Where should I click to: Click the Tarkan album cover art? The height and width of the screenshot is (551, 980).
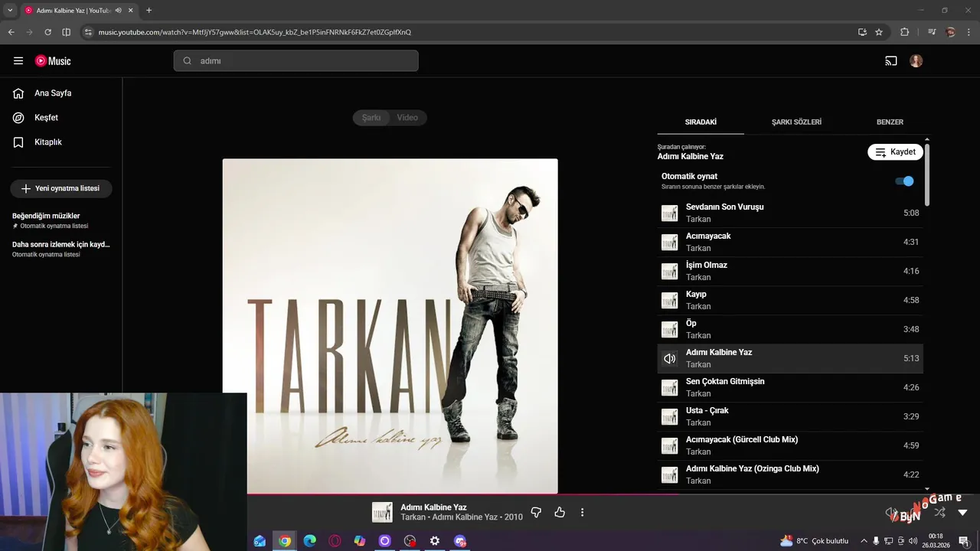[x=390, y=326]
